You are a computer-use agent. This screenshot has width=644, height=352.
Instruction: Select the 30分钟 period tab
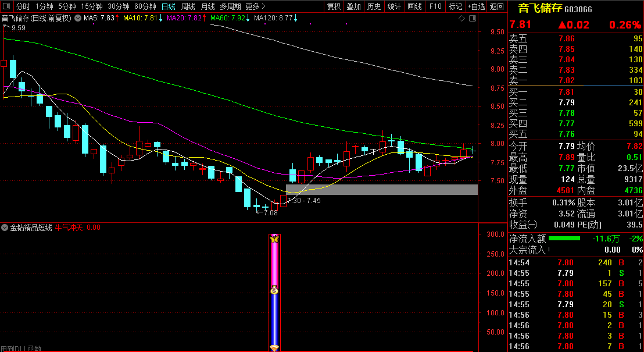point(119,6)
